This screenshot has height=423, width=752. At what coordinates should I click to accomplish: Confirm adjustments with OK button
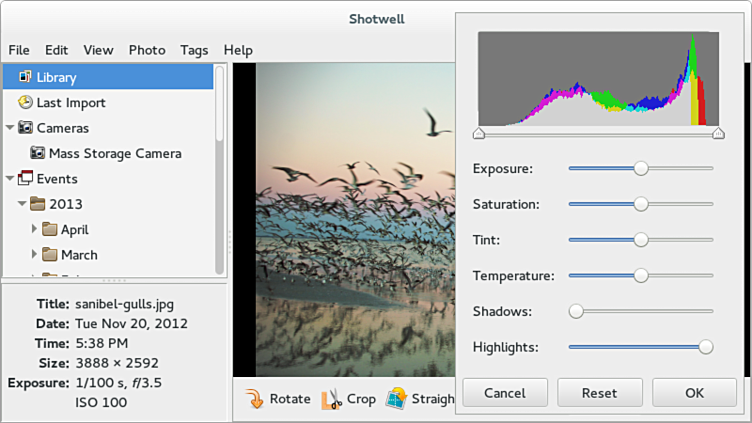[694, 393]
